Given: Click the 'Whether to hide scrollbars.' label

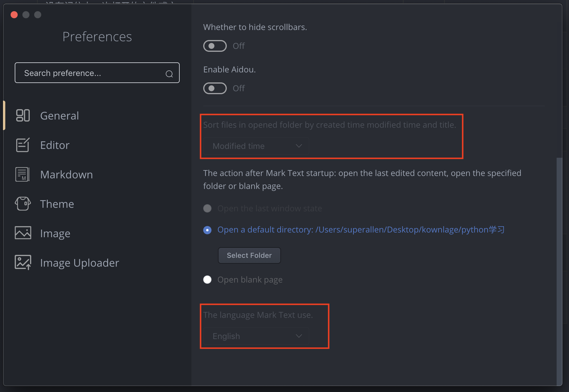Looking at the screenshot, I should coord(255,27).
